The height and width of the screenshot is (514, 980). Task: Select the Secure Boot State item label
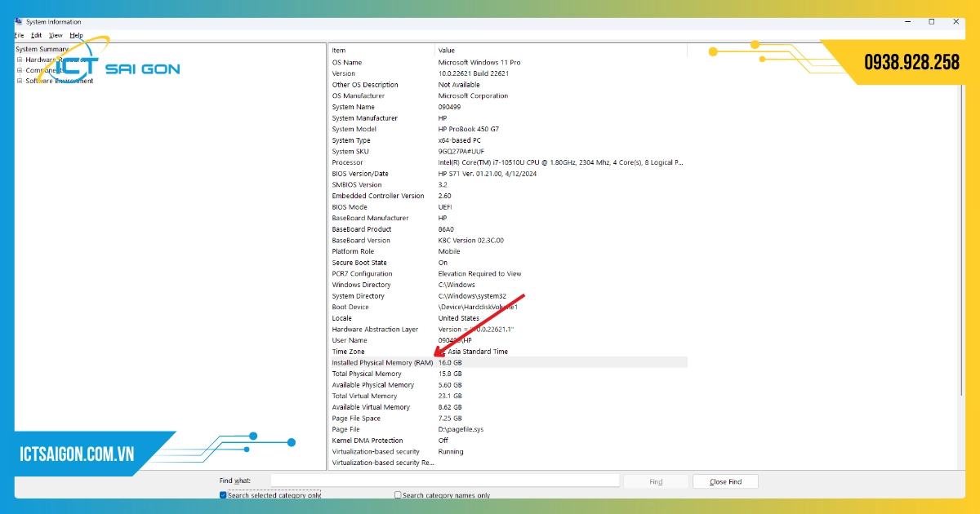(x=359, y=263)
